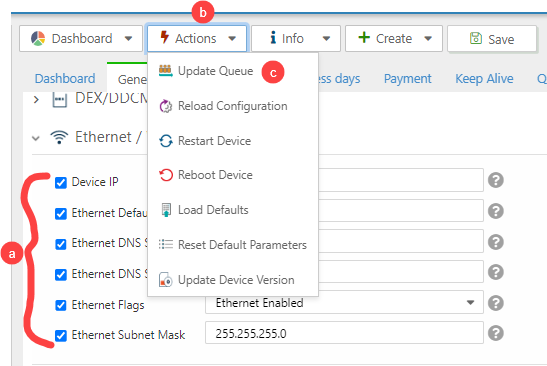Viewport: 547px width, 366px height.
Task: Click the Dashboard pie chart icon
Action: (38, 38)
